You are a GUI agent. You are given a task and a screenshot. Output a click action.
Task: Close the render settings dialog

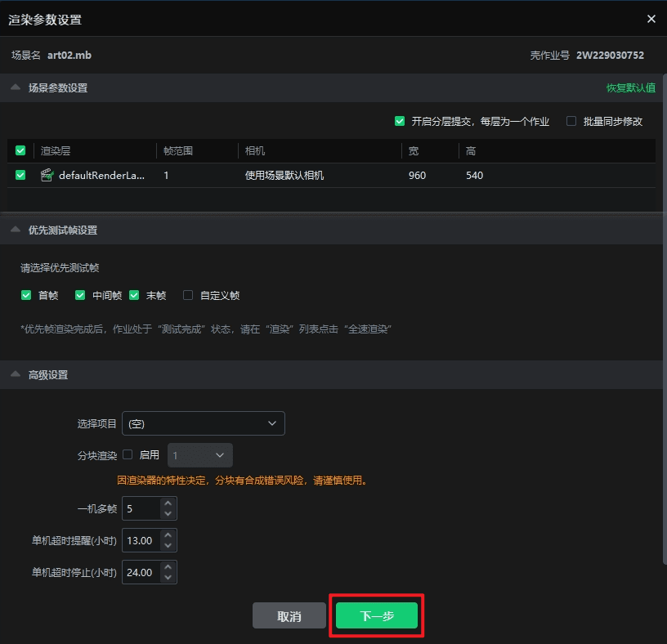pos(651,19)
